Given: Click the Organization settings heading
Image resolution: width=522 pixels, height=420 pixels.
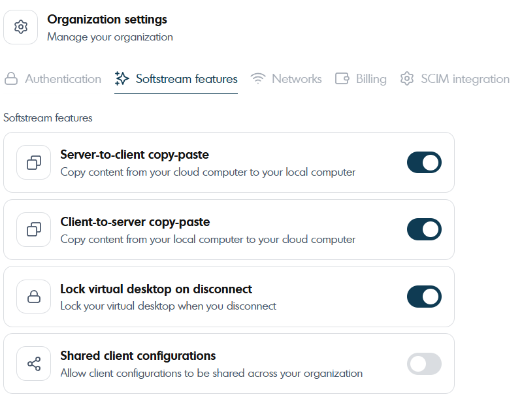Looking at the screenshot, I should [107, 20].
